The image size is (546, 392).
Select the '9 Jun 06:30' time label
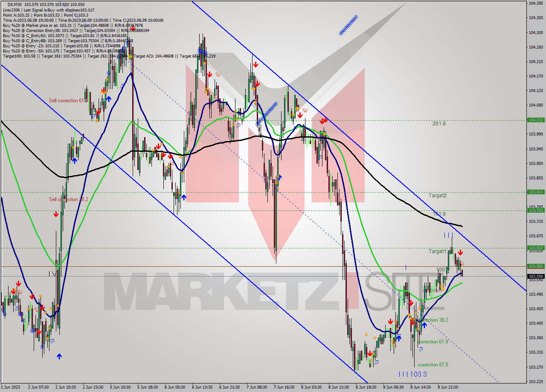(x=393, y=387)
